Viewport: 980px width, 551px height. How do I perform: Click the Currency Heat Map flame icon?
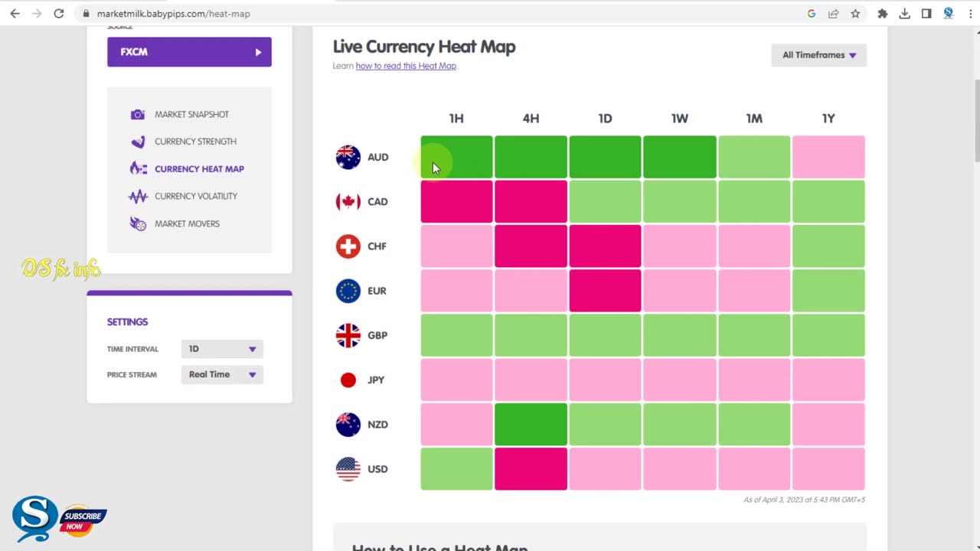(x=138, y=168)
